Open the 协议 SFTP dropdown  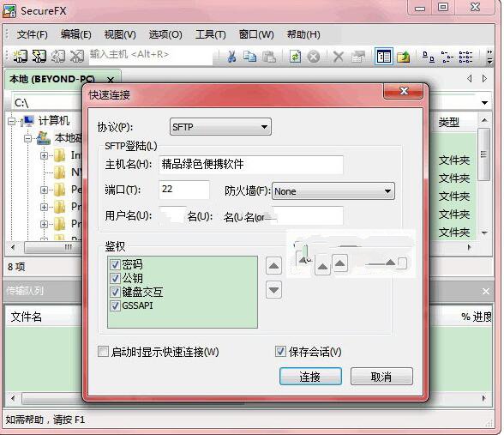coord(220,127)
